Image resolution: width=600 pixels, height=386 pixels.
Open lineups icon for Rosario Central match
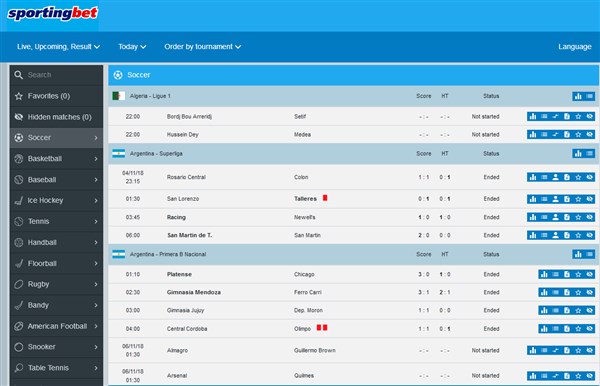point(556,177)
